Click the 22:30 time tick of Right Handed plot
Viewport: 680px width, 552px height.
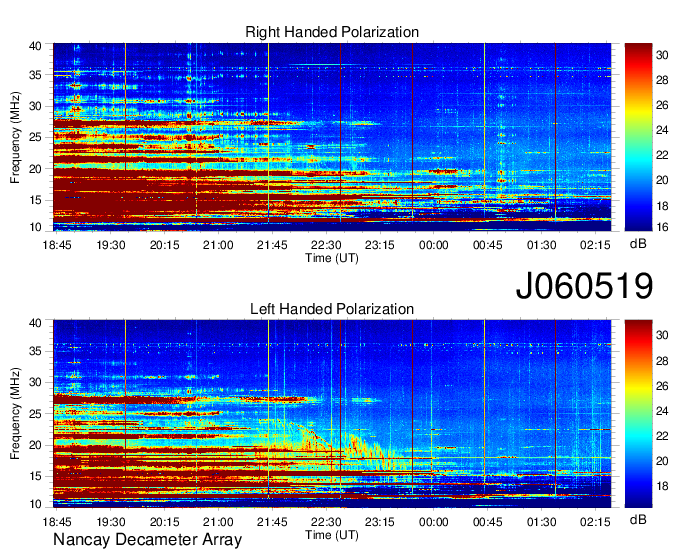tap(326, 245)
